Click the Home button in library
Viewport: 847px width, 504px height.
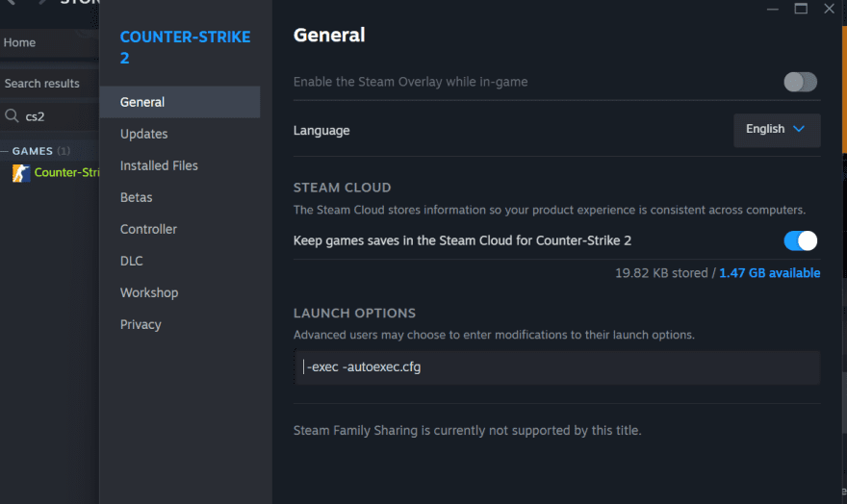pos(20,42)
